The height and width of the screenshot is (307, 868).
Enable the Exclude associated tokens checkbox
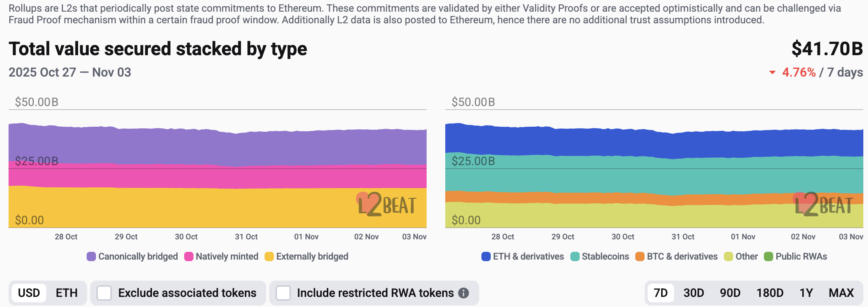click(104, 293)
